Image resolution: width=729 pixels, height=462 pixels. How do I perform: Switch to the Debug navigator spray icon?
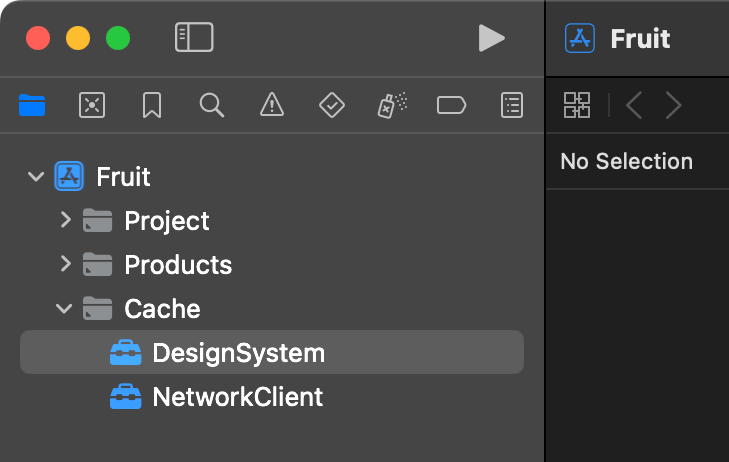pos(392,105)
